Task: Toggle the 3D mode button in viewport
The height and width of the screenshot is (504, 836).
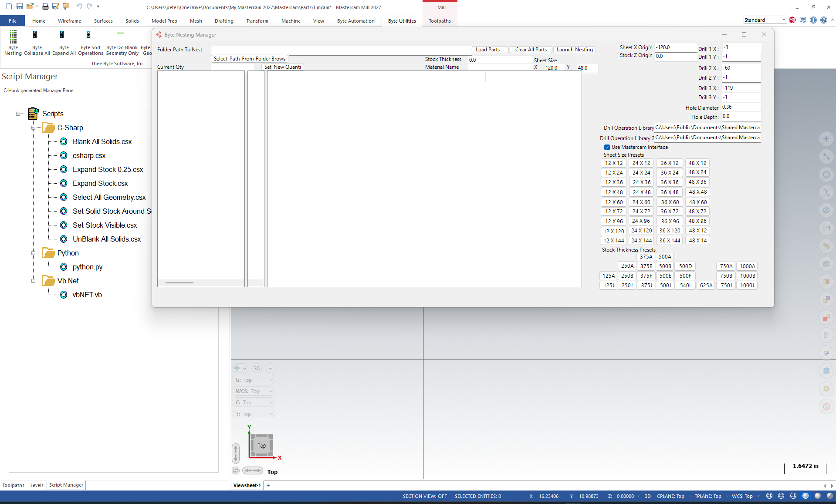Action: click(257, 368)
